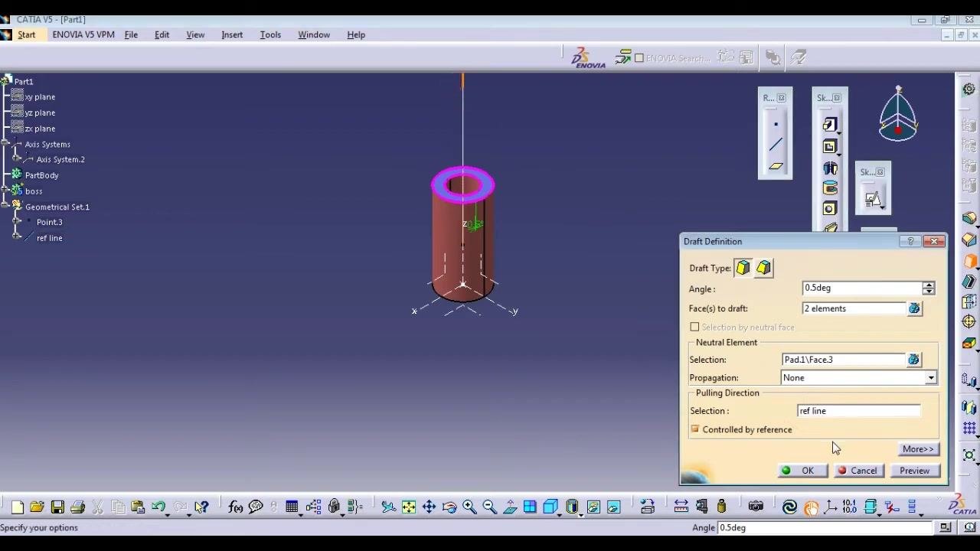Open the Insert menu
The width and height of the screenshot is (980, 551).
232,34
